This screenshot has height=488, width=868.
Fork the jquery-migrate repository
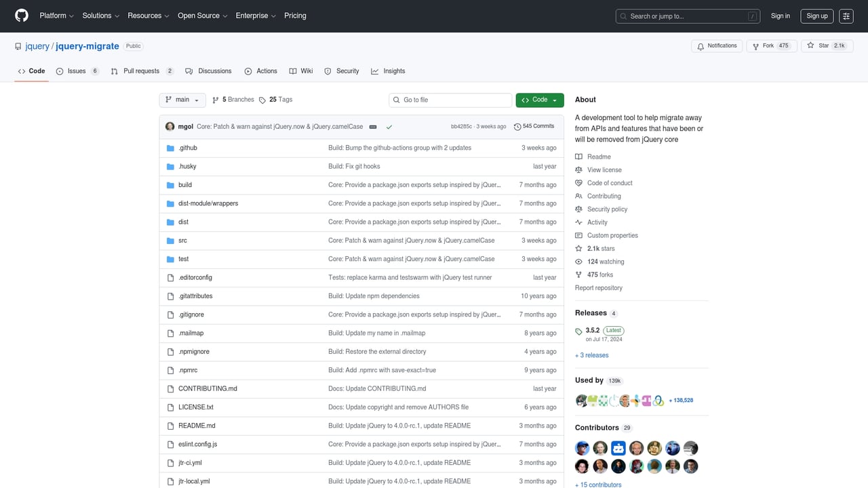(x=771, y=45)
